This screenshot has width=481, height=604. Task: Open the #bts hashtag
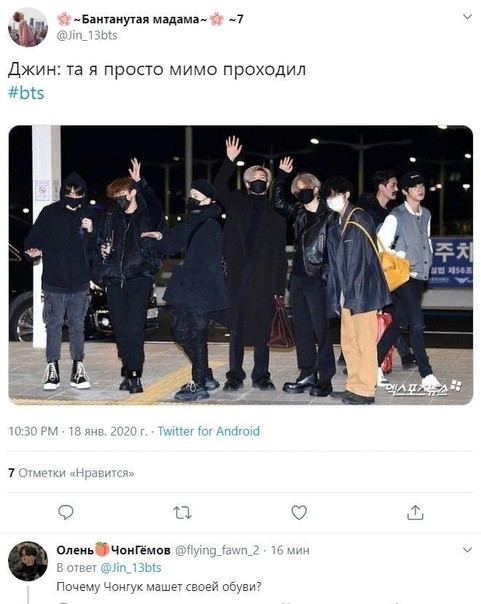point(26,93)
